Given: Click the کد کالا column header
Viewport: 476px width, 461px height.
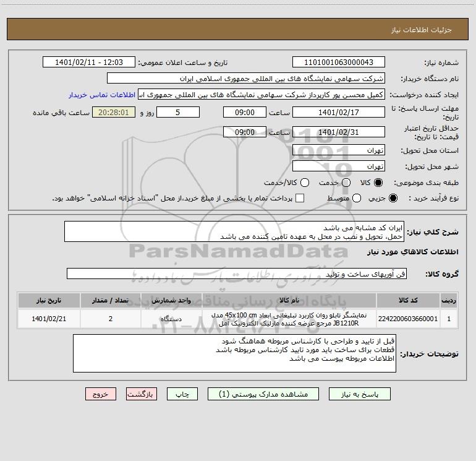Looking at the screenshot, I should tap(408, 300).
